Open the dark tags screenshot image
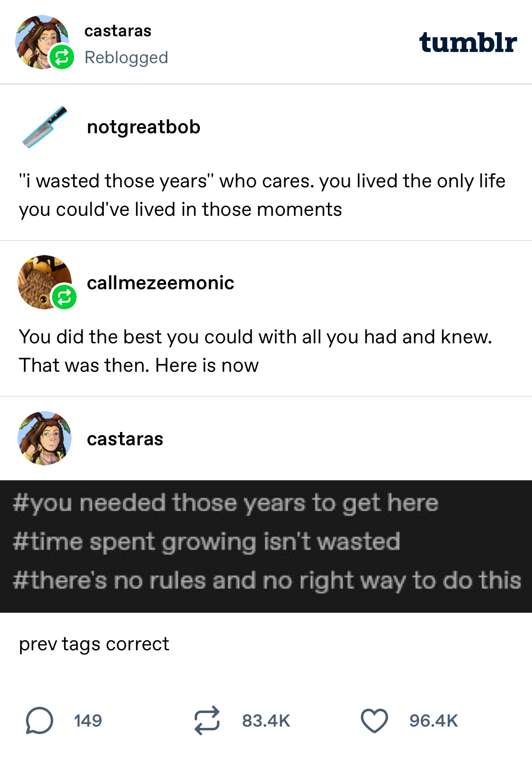Screen dimensions: 532x765 [x=266, y=546]
